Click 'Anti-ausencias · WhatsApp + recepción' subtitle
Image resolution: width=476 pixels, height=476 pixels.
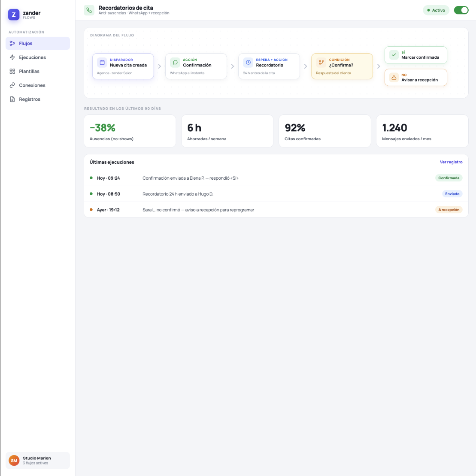(133, 13)
